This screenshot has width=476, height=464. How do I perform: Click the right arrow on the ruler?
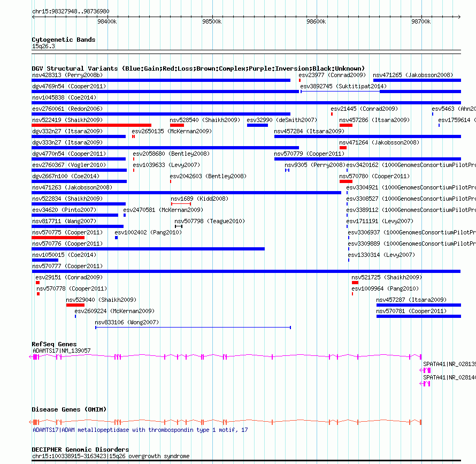coord(459,17)
